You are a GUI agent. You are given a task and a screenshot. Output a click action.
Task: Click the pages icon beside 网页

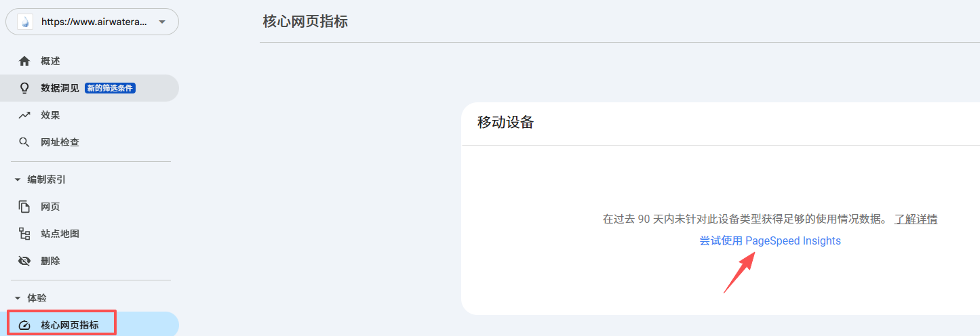pos(24,207)
